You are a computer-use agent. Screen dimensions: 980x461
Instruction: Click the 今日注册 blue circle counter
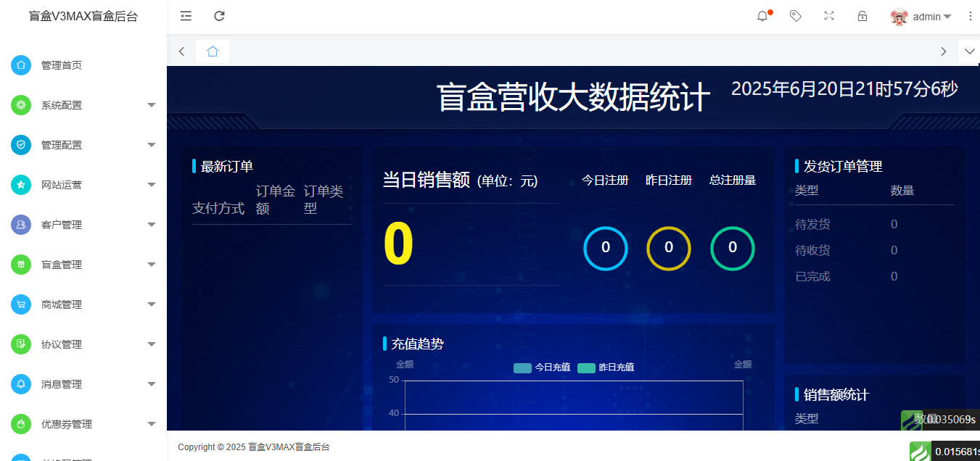[x=606, y=248]
